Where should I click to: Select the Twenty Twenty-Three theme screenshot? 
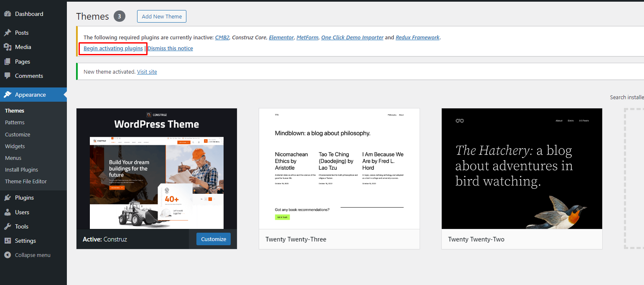pyautogui.click(x=339, y=169)
